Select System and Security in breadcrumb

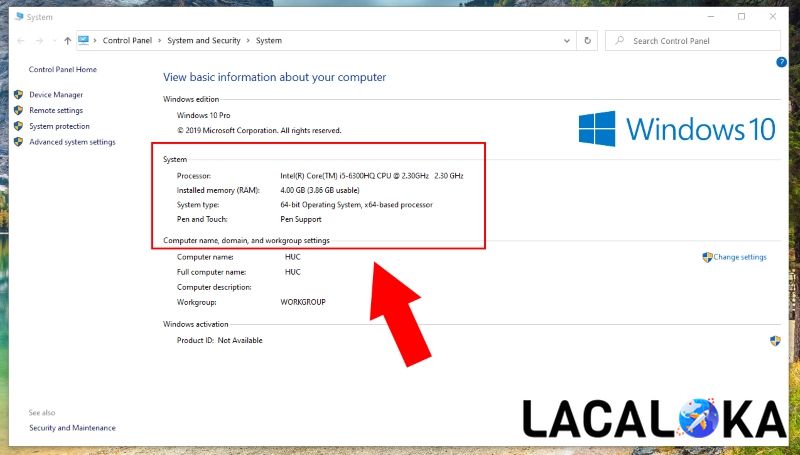point(204,40)
